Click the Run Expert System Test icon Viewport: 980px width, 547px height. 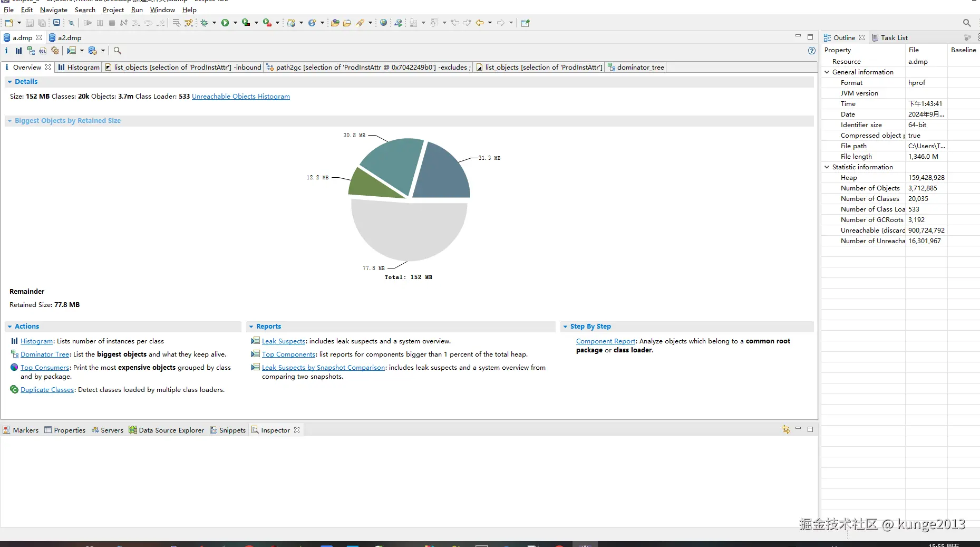pyautogui.click(x=72, y=51)
